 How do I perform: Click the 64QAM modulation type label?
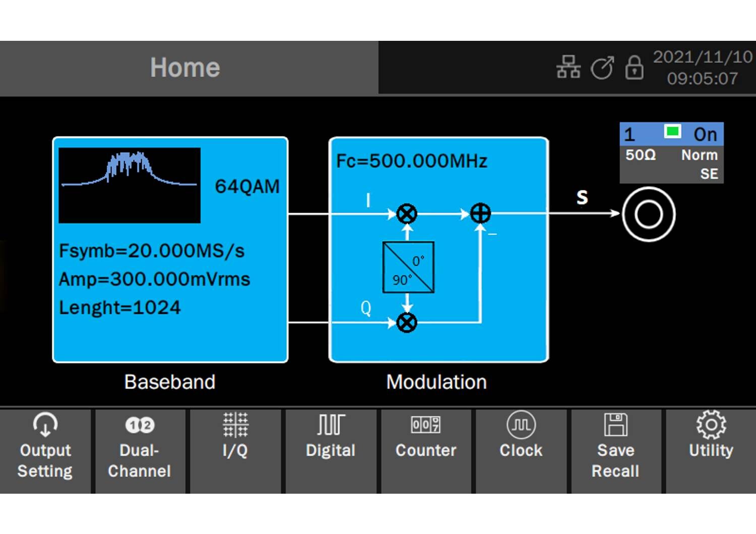[x=247, y=186]
